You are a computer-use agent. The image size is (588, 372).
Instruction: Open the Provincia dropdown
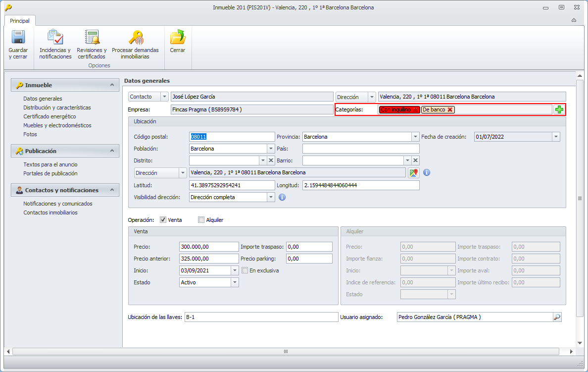click(x=415, y=137)
